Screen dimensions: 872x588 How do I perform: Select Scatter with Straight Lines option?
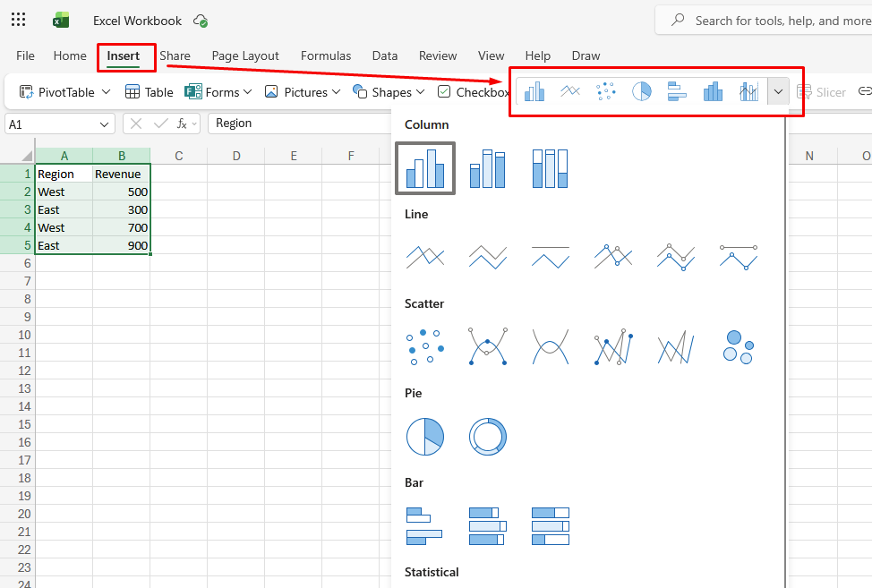pyautogui.click(x=676, y=346)
